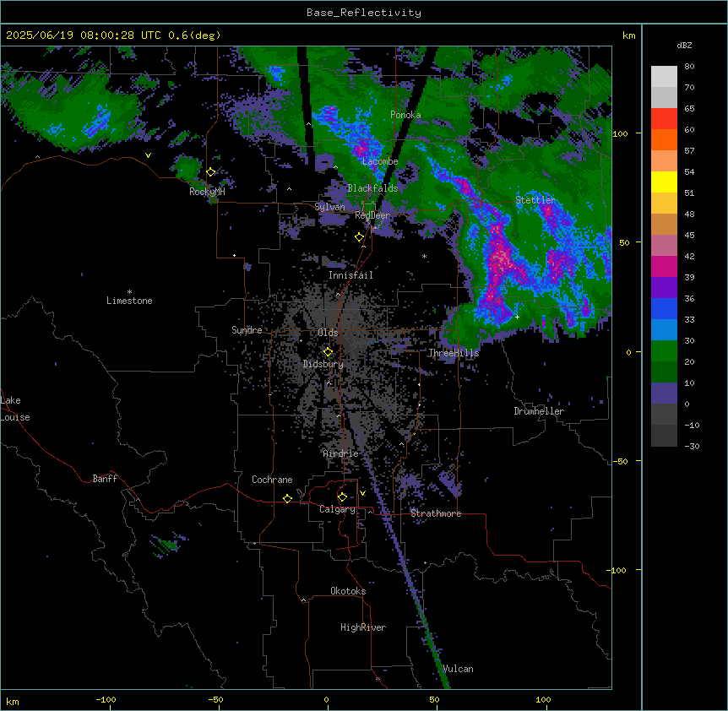
Task: Click the white plus marker south of Stettler
Action: (x=517, y=317)
